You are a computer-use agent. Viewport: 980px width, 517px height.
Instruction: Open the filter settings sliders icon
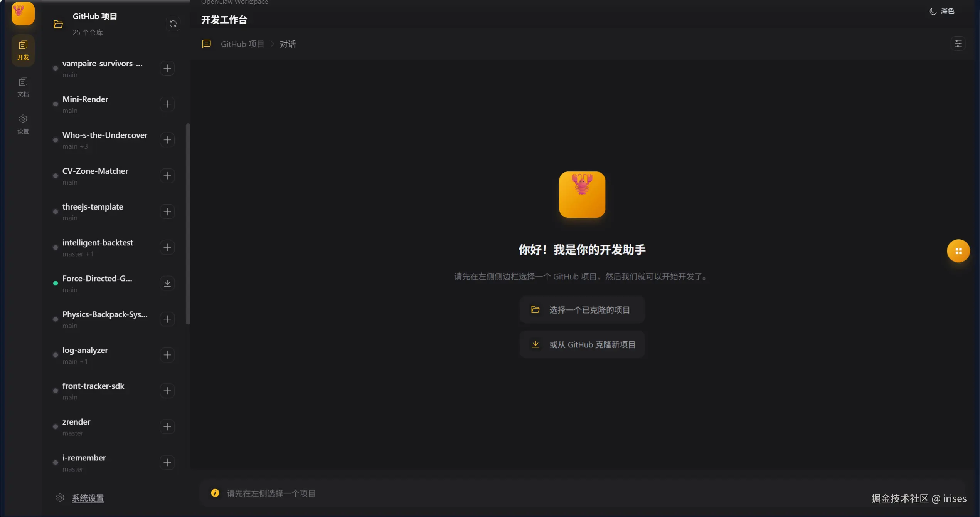pyautogui.click(x=958, y=44)
